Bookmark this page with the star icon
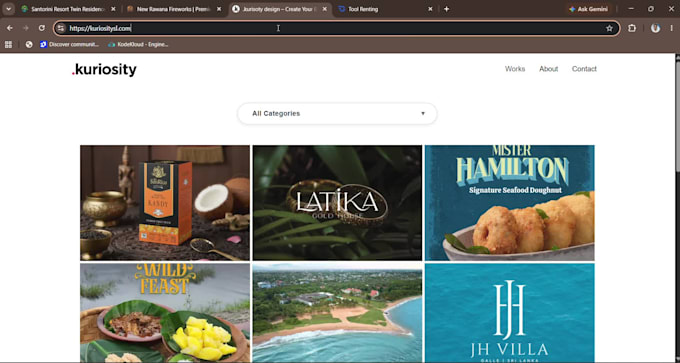Screen dimensions: 680x363 click(x=609, y=28)
